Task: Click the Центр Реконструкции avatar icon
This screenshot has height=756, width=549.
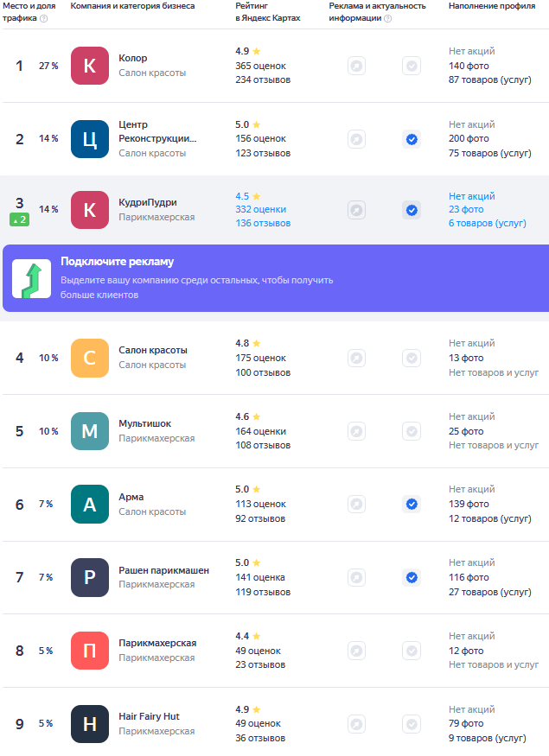Action: tap(90, 139)
